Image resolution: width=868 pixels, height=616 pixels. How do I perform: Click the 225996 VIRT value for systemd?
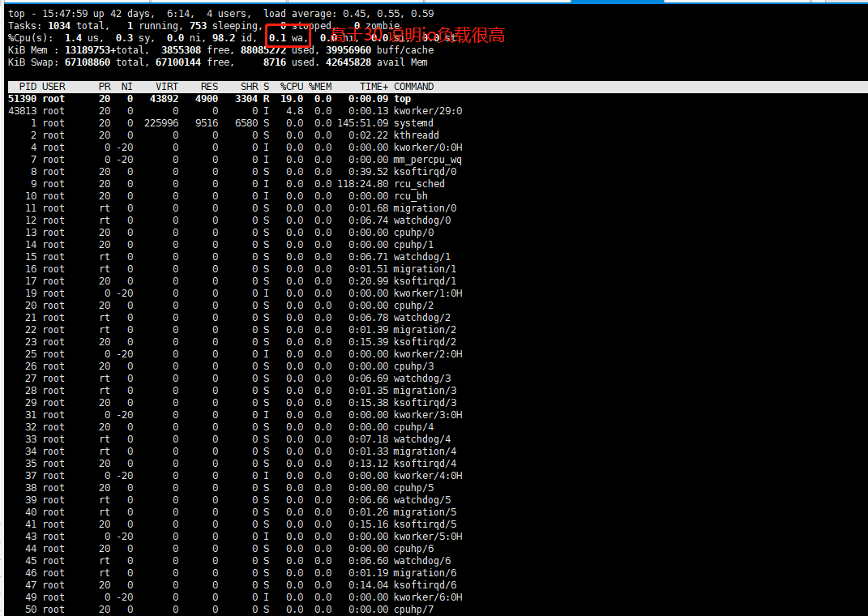[x=161, y=123]
